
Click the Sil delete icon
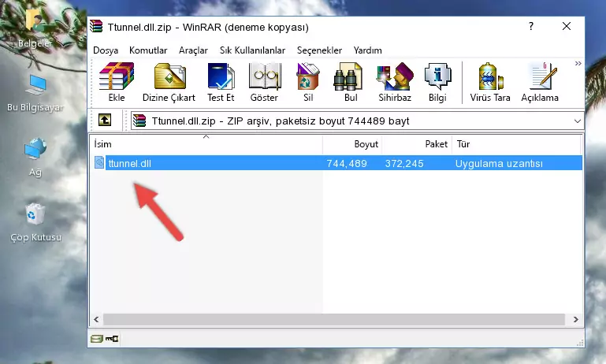pyautogui.click(x=308, y=82)
